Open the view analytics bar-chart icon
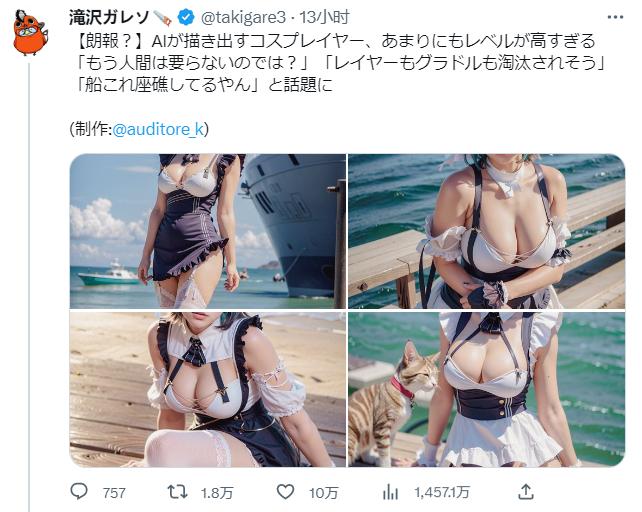 coord(390,492)
